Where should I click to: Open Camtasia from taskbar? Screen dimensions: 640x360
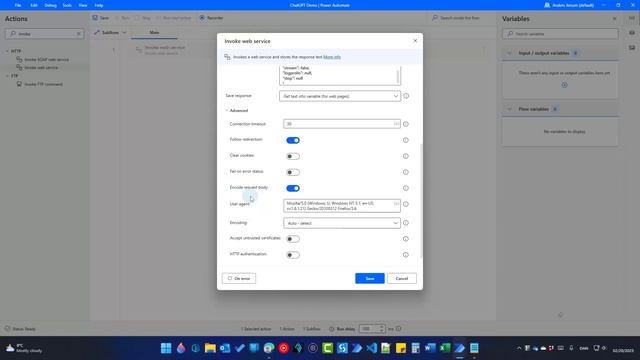click(327, 348)
